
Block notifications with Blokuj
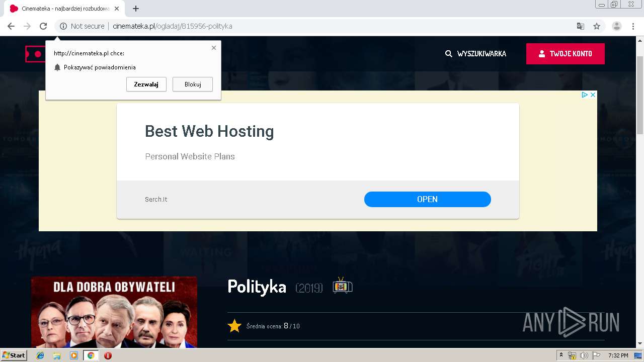point(193,84)
